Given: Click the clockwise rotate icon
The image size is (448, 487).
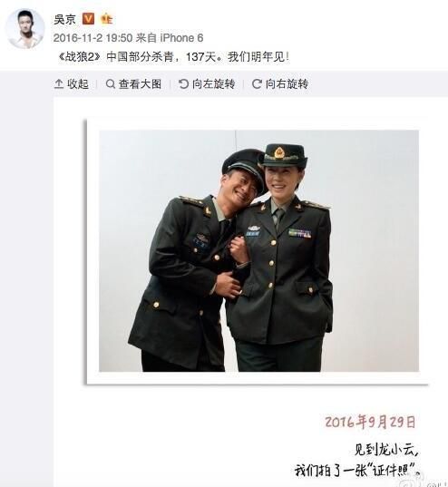Looking at the screenshot, I should tap(257, 83).
